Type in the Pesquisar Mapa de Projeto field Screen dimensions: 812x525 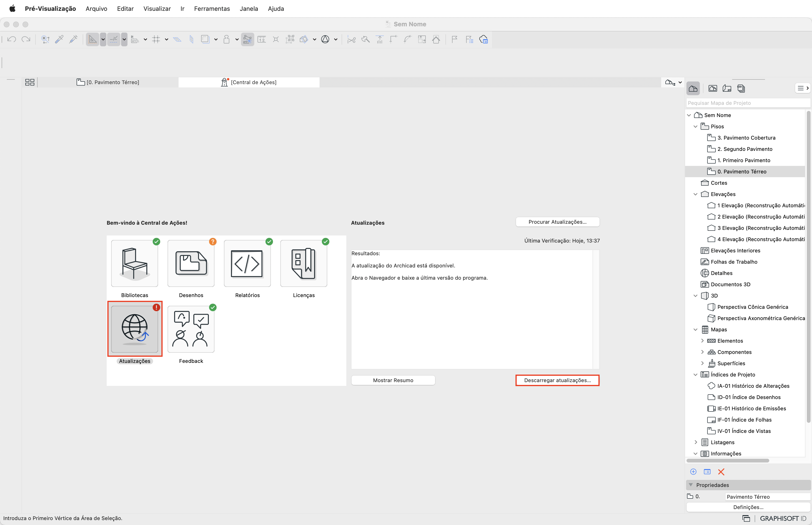(748, 103)
